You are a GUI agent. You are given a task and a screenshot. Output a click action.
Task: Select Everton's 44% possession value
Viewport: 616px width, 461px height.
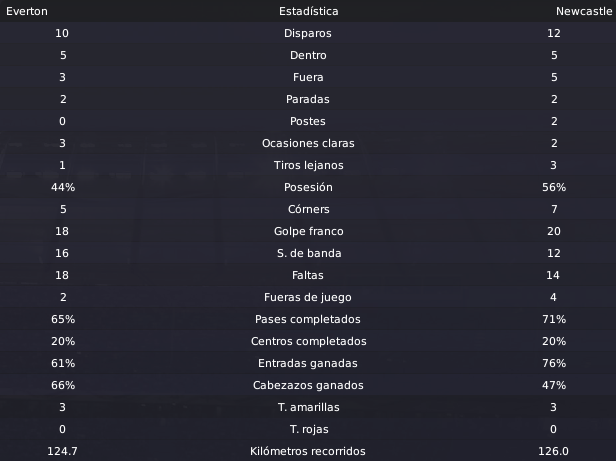point(63,187)
